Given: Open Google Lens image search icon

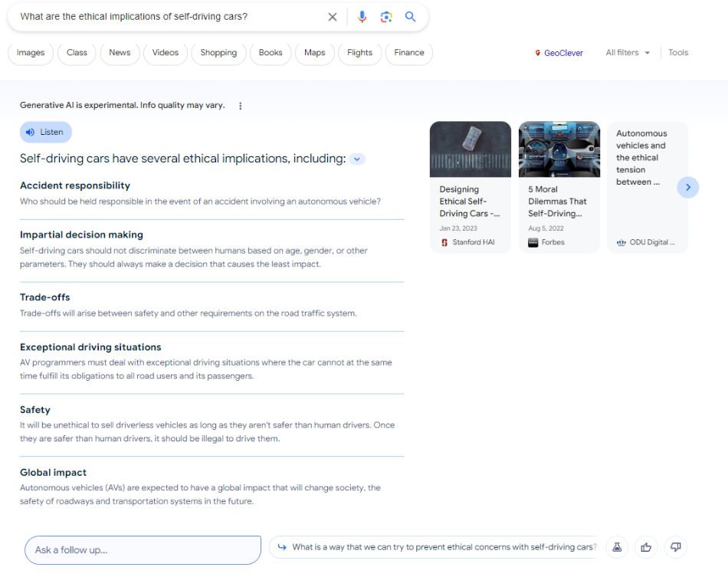Looking at the screenshot, I should 386,17.
